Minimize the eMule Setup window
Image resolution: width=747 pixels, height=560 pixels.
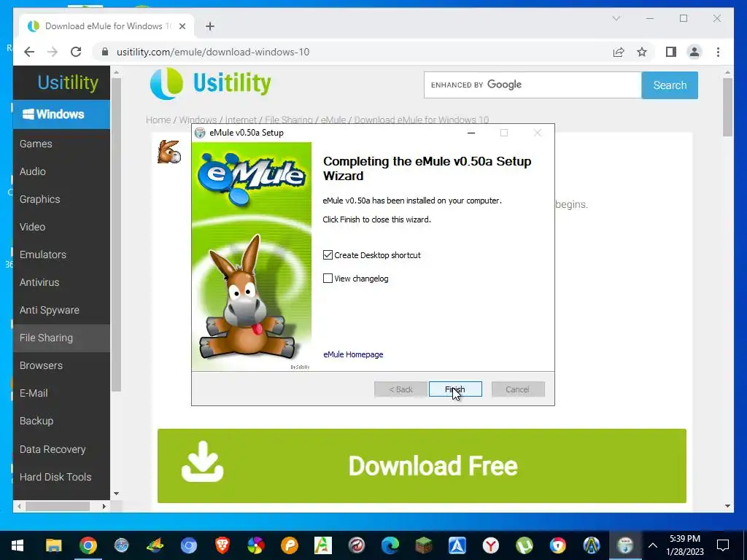(x=471, y=133)
